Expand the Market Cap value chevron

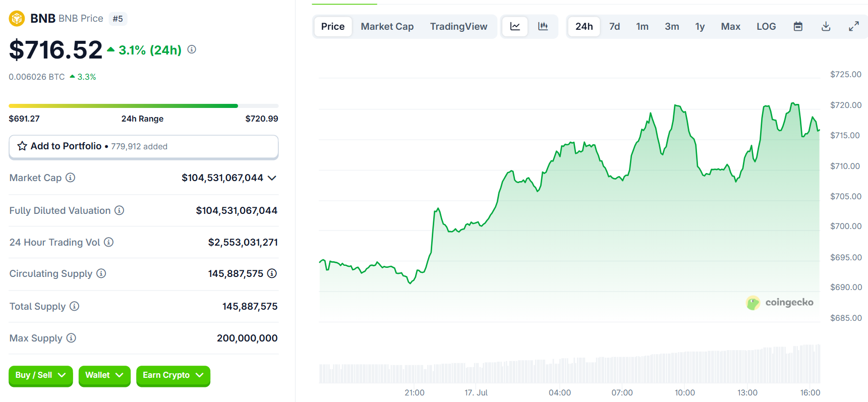pyautogui.click(x=272, y=178)
